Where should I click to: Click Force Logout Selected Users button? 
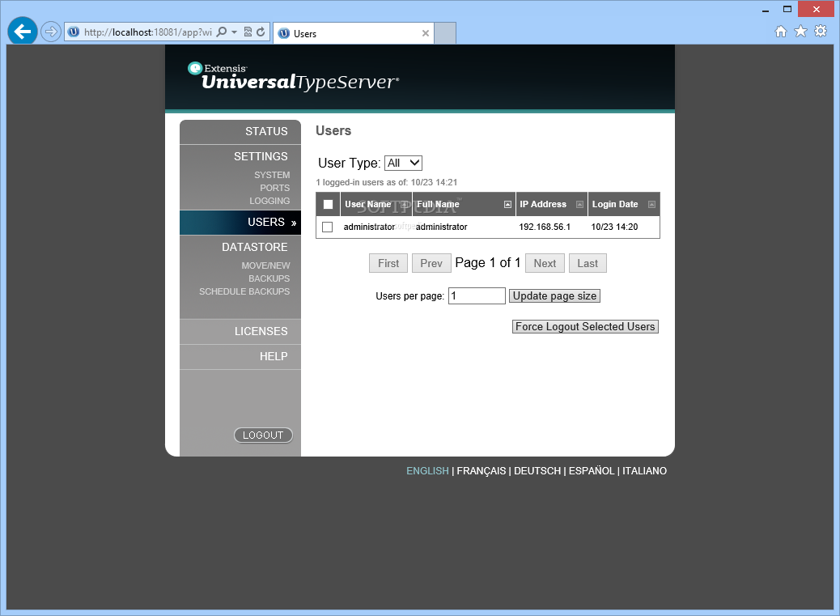[585, 327]
